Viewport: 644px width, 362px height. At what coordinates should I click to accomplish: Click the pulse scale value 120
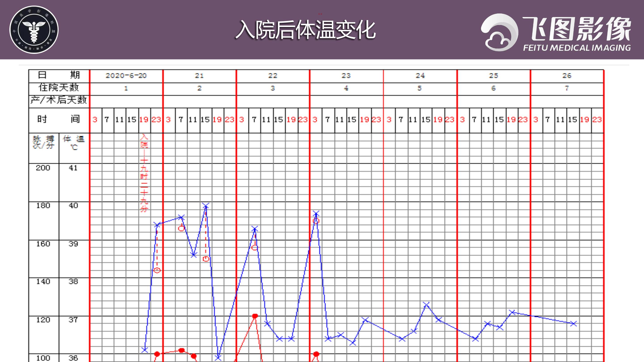[43, 320]
